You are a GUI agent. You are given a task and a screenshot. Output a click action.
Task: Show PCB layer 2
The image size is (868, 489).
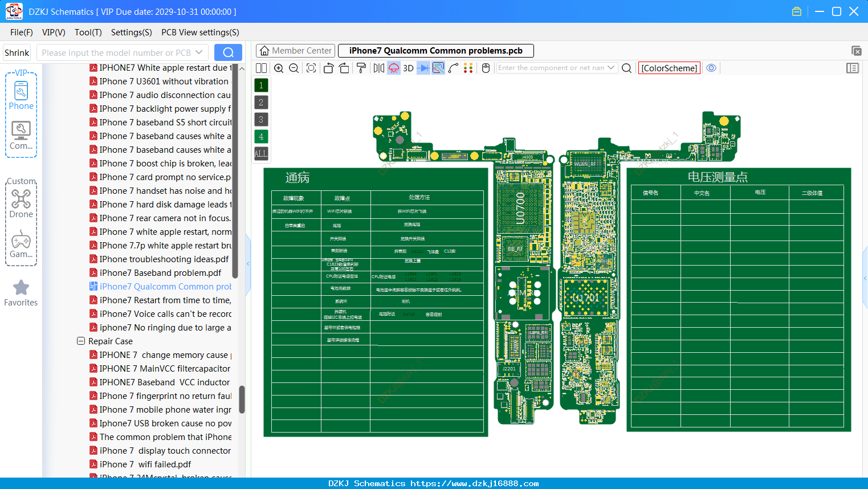(261, 102)
